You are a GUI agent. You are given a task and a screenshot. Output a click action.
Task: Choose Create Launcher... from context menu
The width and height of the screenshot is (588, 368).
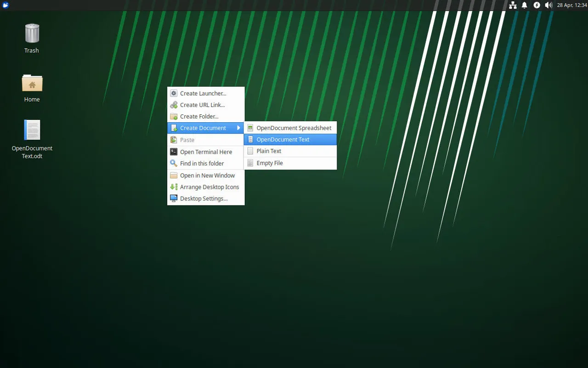click(206, 93)
